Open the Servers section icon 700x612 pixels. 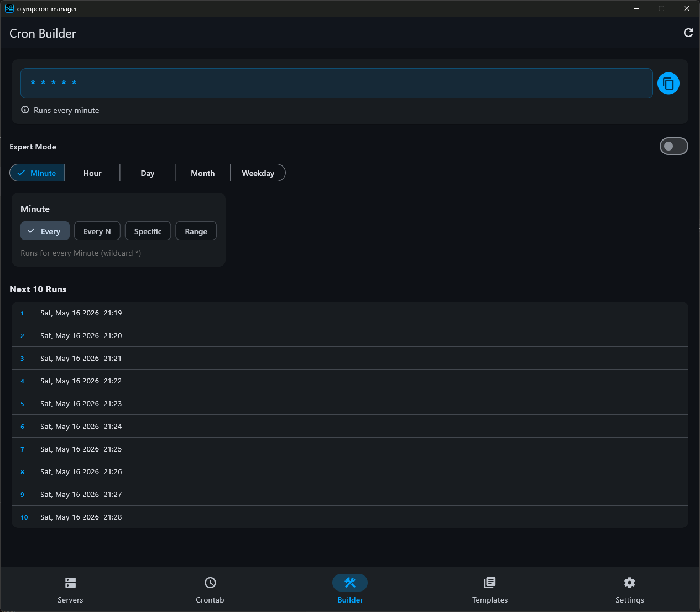coord(70,583)
